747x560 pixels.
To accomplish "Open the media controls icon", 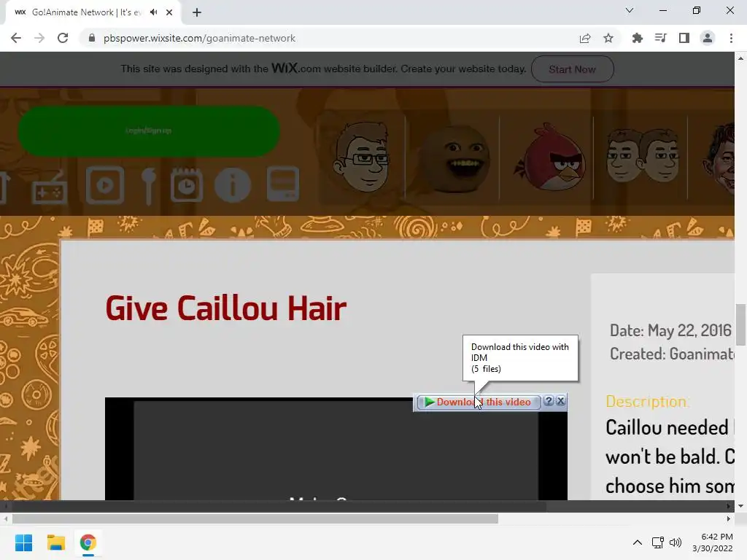I will pyautogui.click(x=660, y=38).
